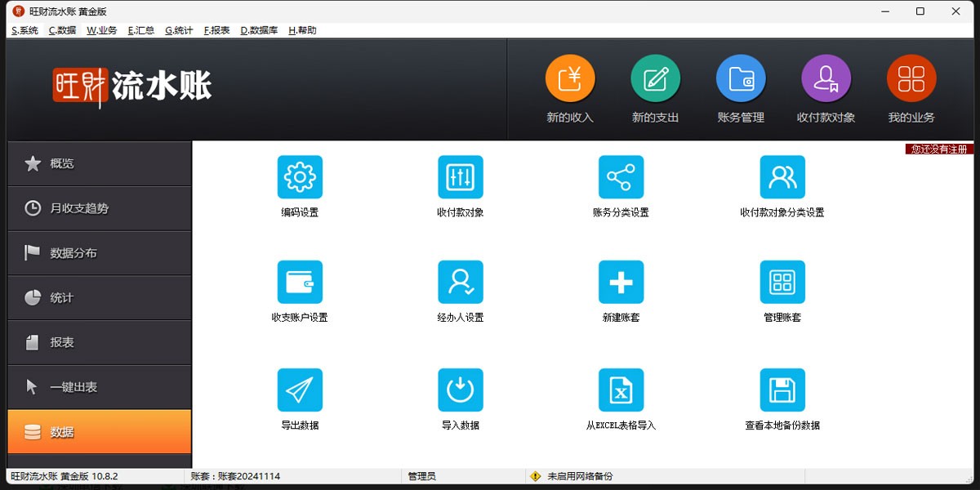Open 账务管理 blue folder icon

(x=741, y=79)
